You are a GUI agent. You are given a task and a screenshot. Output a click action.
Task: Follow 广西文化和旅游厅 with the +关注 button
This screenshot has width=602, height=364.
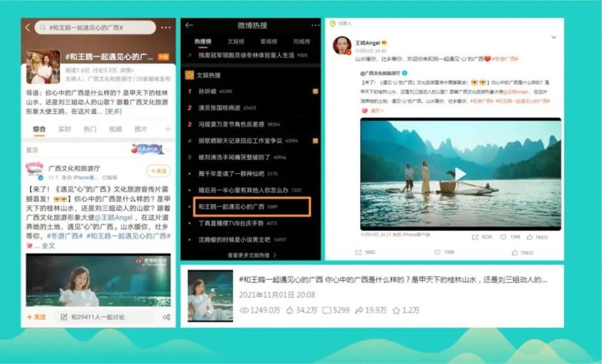pos(158,171)
